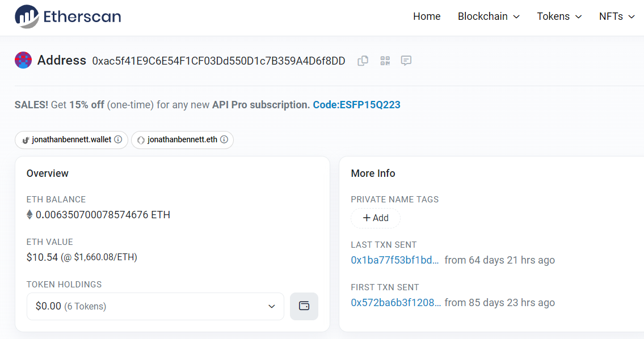Image resolution: width=644 pixels, height=339 pixels.
Task: Copy the address to clipboard
Action: [x=363, y=61]
